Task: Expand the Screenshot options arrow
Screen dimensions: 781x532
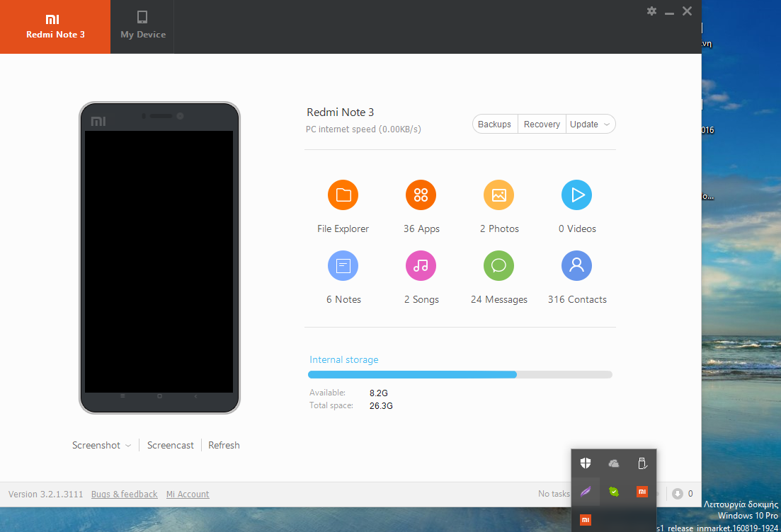Action: point(128,446)
